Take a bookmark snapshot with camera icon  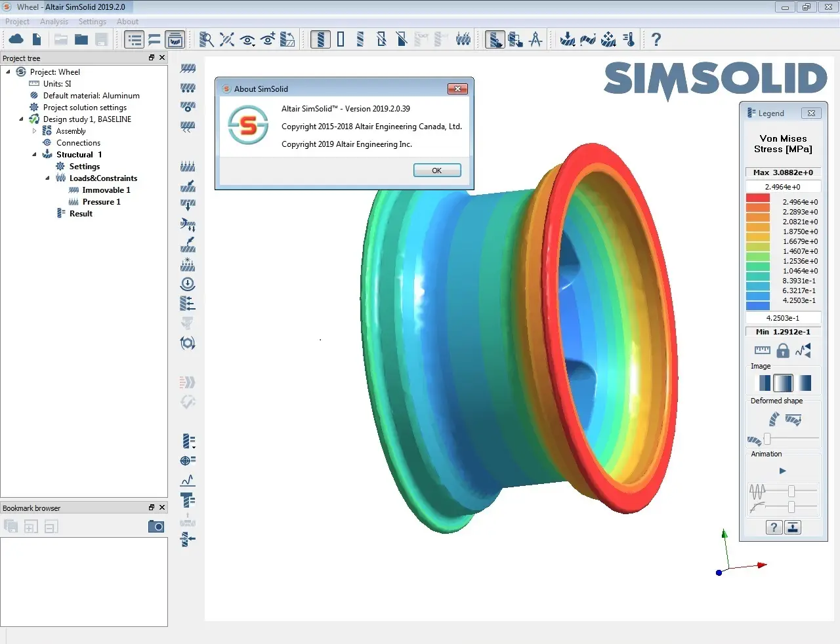tap(156, 526)
